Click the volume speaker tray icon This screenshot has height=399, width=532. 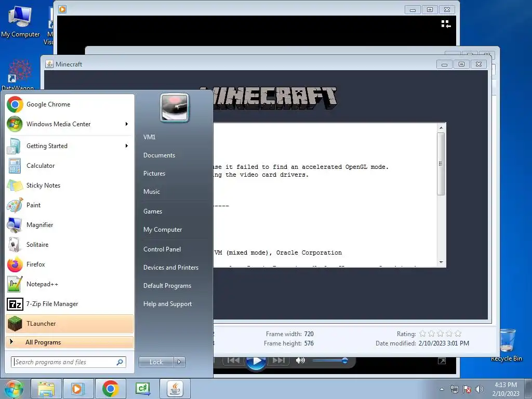point(480,389)
